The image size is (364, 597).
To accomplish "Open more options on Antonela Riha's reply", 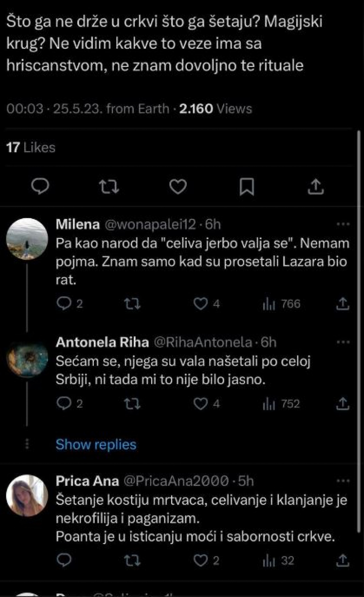I will tap(343, 342).
